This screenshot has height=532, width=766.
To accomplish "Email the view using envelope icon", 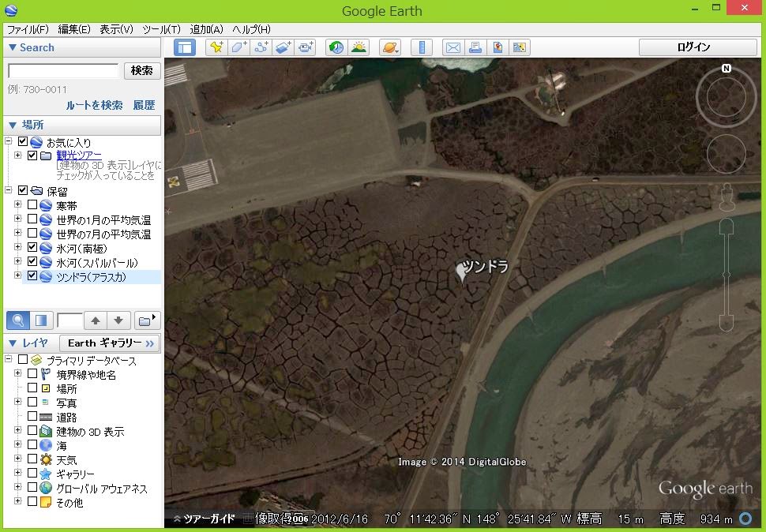I will click(x=452, y=47).
